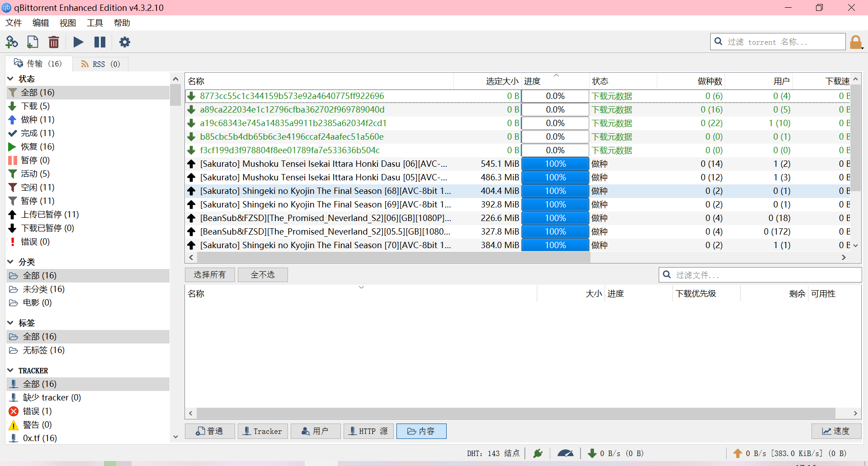Viewport: 868px width, 466px height.
Task: Click the torrent name filter field
Action: pos(778,42)
